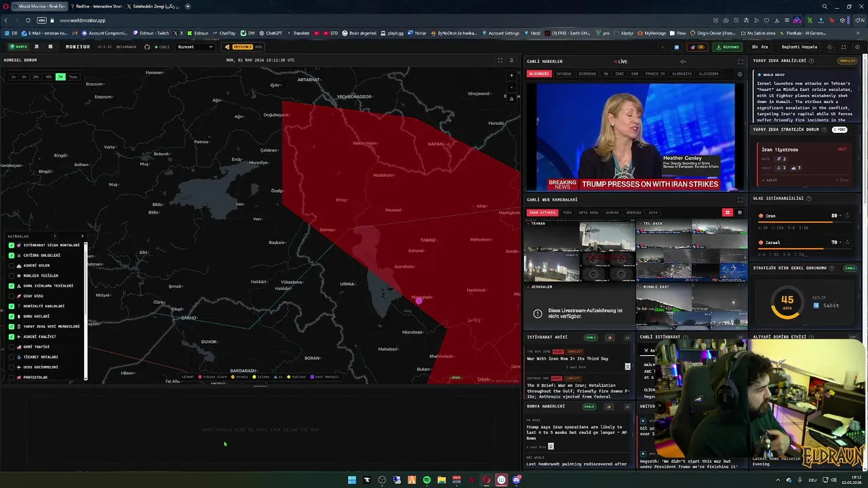
Task: Open the Tehran webcam thumbnail
Action: pos(580,251)
